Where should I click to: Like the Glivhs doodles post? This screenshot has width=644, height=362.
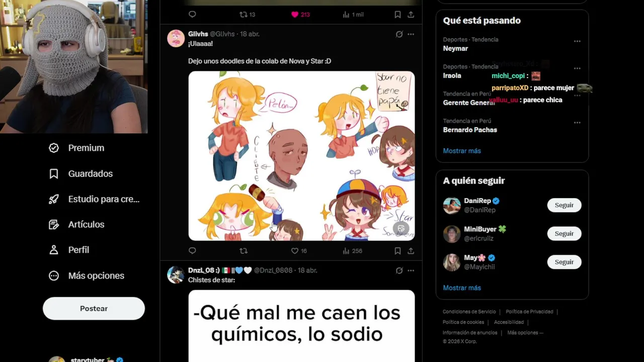point(299,251)
